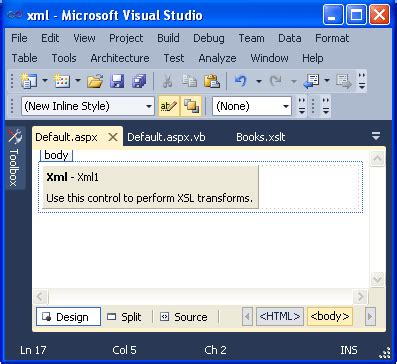Open the Data menu

[x=290, y=38]
